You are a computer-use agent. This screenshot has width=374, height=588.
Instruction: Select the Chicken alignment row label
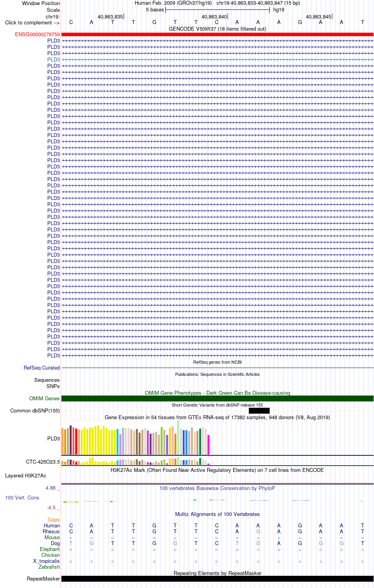coord(50,555)
